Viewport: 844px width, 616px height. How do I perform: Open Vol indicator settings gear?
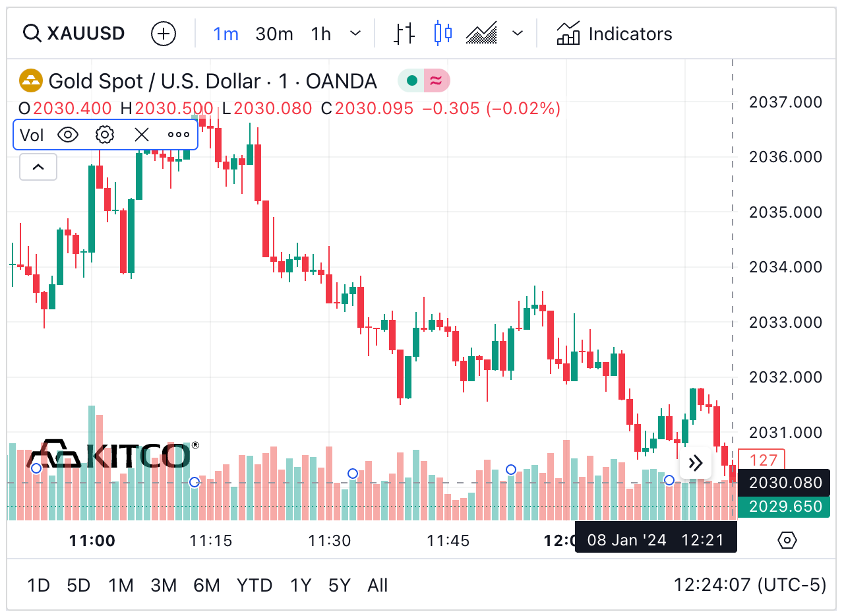(105, 135)
